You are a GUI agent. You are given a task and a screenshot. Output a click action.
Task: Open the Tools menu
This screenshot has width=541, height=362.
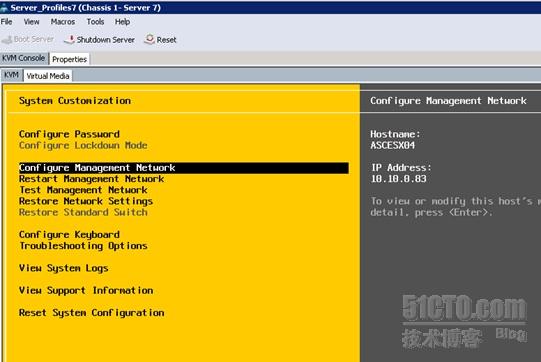click(95, 22)
